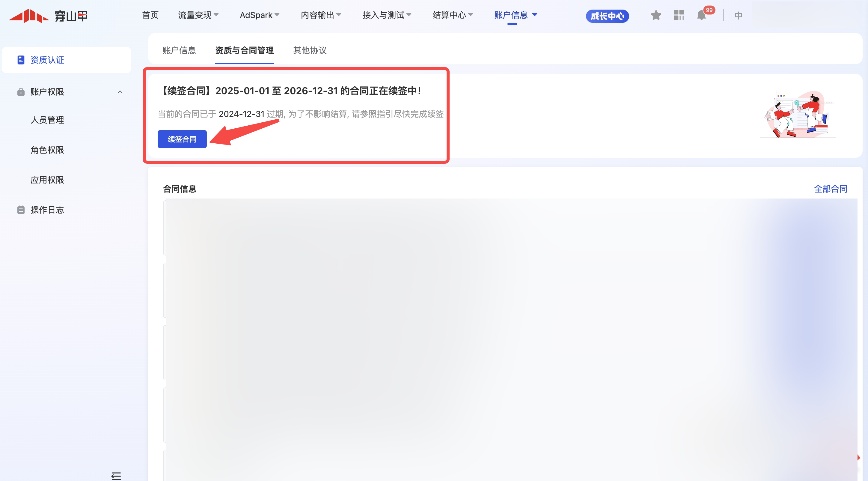Click the blue 续签合同 button
This screenshot has height=481, width=868.
182,139
